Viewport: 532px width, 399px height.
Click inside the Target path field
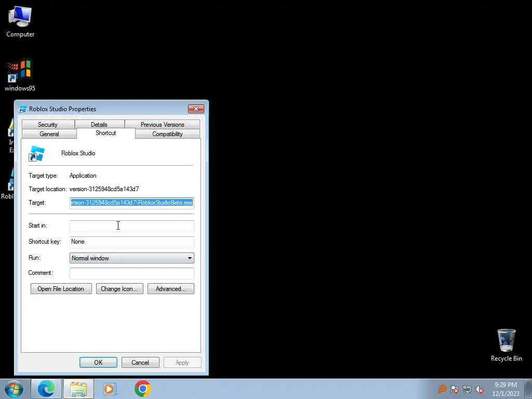[x=132, y=203]
